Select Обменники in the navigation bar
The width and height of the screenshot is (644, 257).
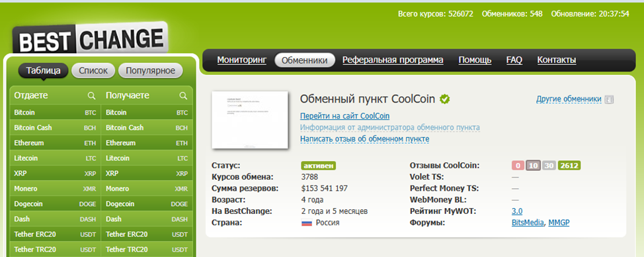[x=305, y=60]
